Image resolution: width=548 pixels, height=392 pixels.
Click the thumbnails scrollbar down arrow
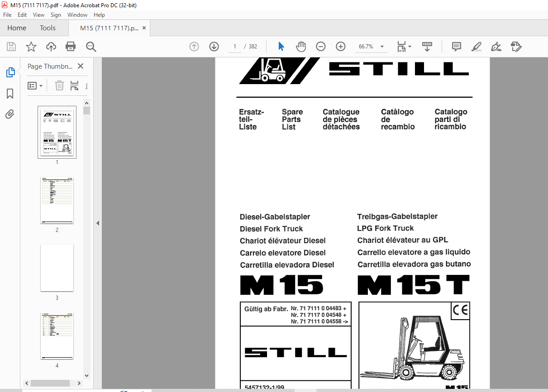coord(87,376)
